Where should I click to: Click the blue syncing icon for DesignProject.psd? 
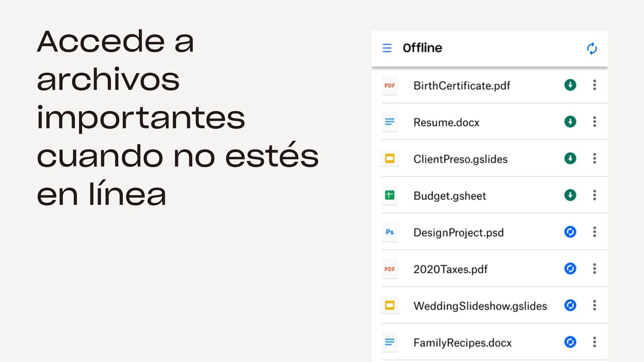(570, 232)
